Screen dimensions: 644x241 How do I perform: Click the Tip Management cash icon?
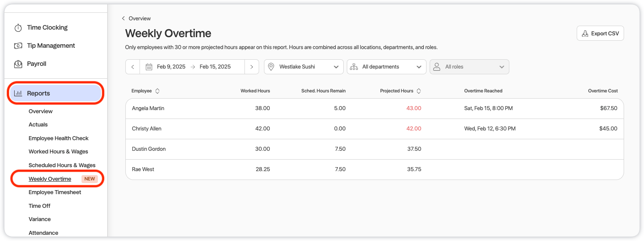click(x=18, y=46)
